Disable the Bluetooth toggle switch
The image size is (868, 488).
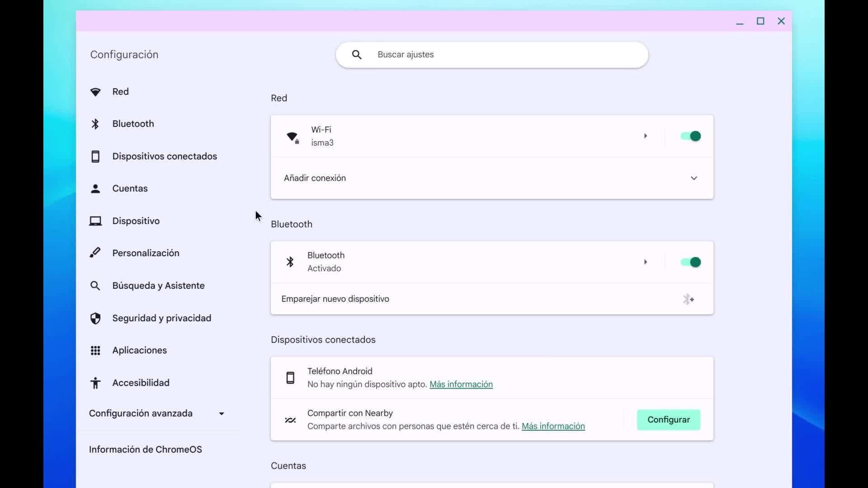(x=690, y=262)
